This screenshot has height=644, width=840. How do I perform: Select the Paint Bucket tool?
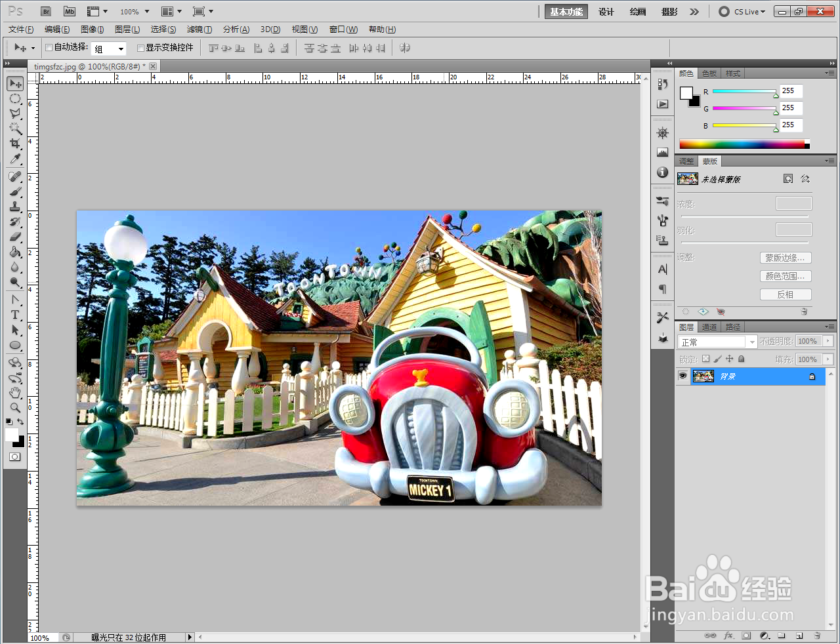point(15,252)
